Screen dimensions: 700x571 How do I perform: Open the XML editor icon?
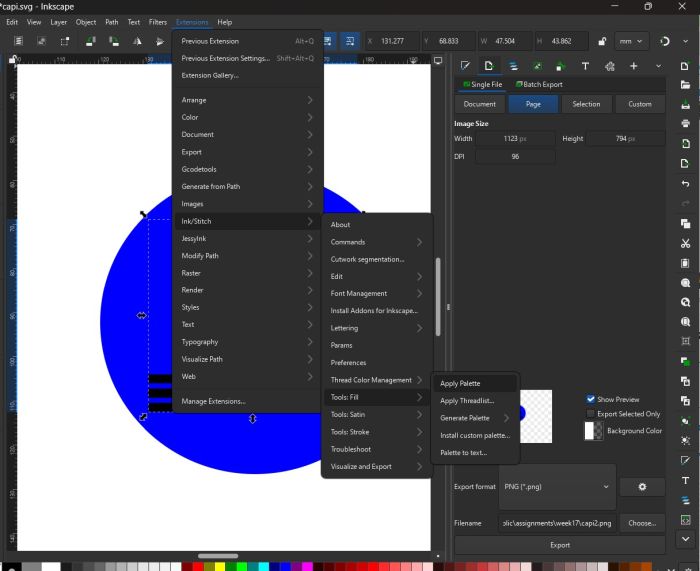coord(685,520)
